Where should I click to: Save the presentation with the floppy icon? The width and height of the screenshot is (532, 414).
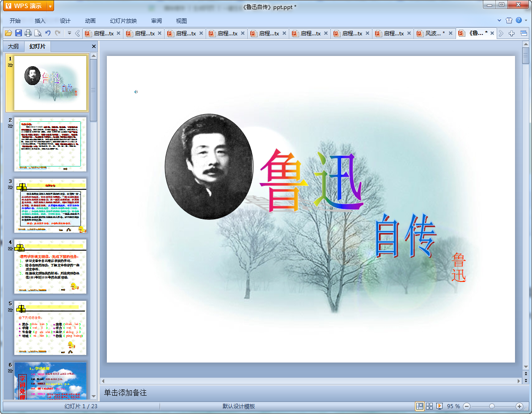[19, 33]
